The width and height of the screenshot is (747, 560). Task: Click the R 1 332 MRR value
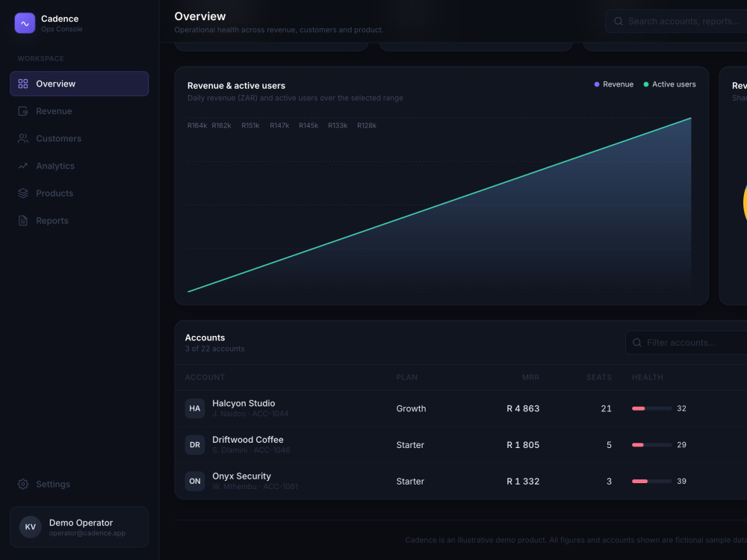(523, 481)
